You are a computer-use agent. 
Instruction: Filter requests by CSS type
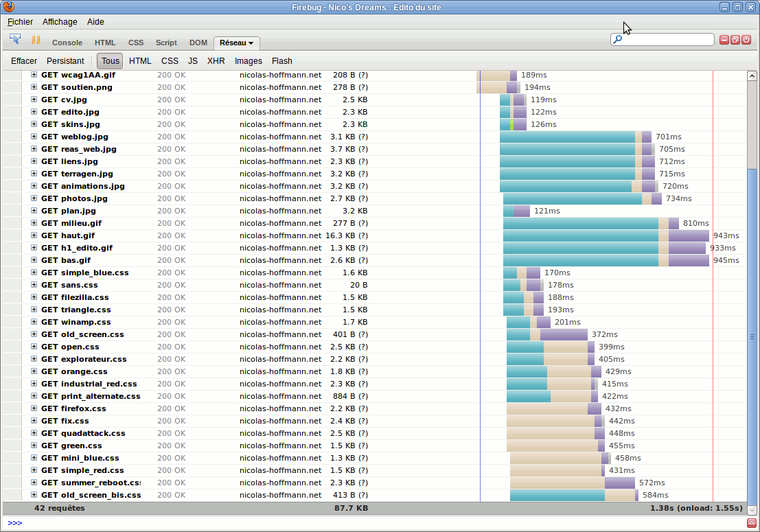click(170, 61)
